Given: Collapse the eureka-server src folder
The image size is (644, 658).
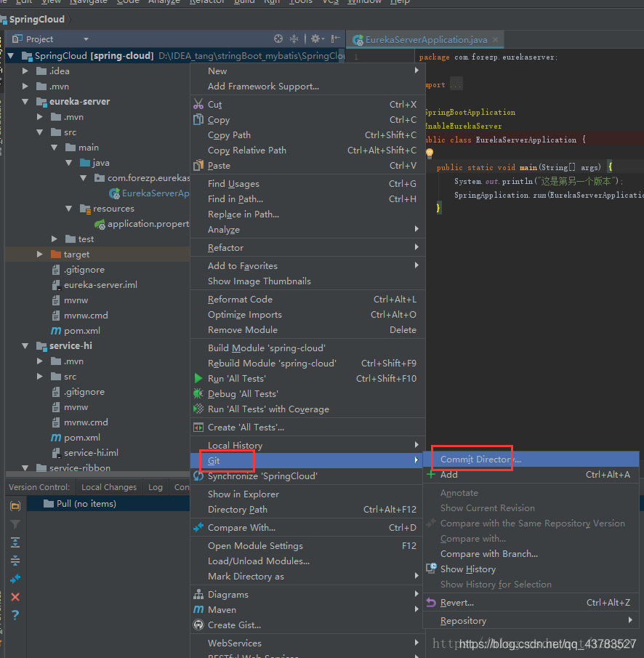Looking at the screenshot, I should (40, 132).
